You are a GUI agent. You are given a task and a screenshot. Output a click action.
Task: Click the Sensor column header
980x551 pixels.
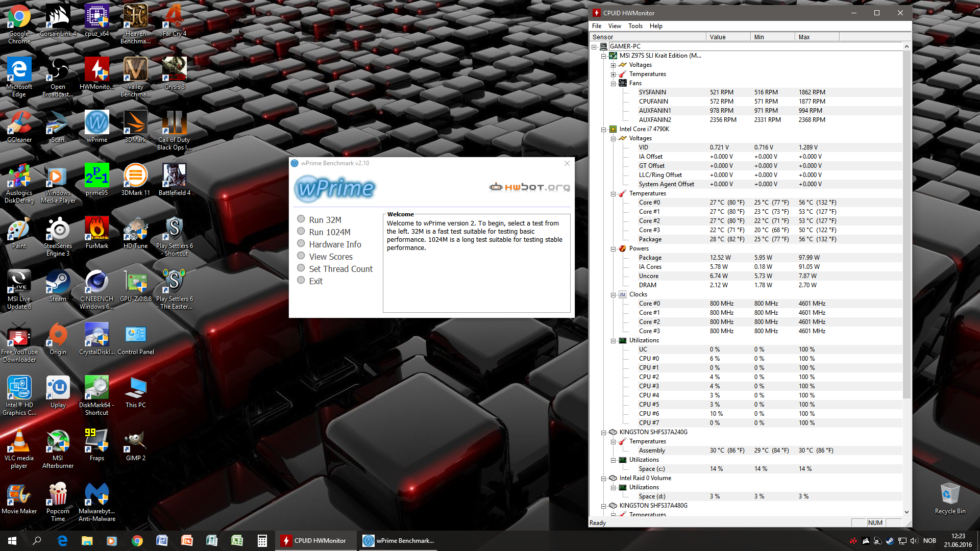click(648, 37)
